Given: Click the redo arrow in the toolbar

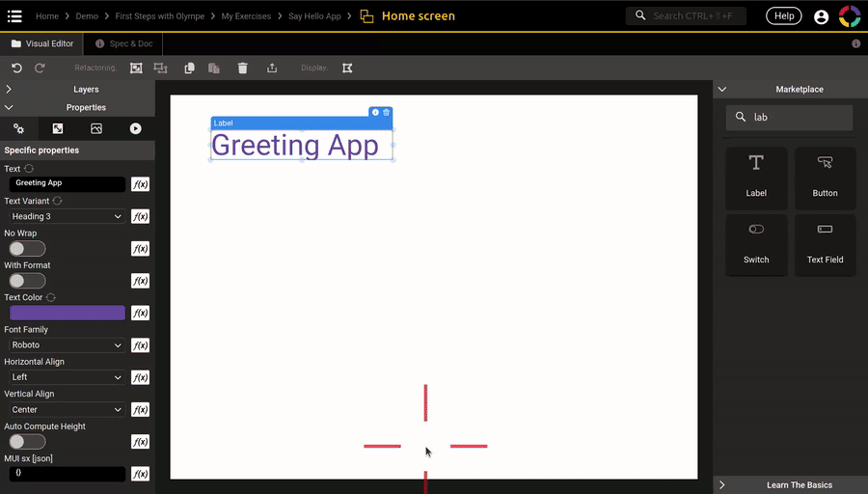Looking at the screenshot, I should (x=40, y=68).
